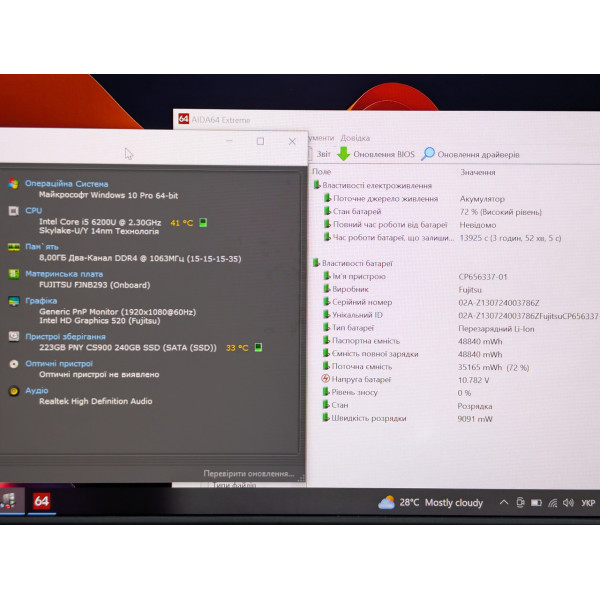Show hidden system tray icons chevron
The image size is (600, 600).
click(x=504, y=502)
